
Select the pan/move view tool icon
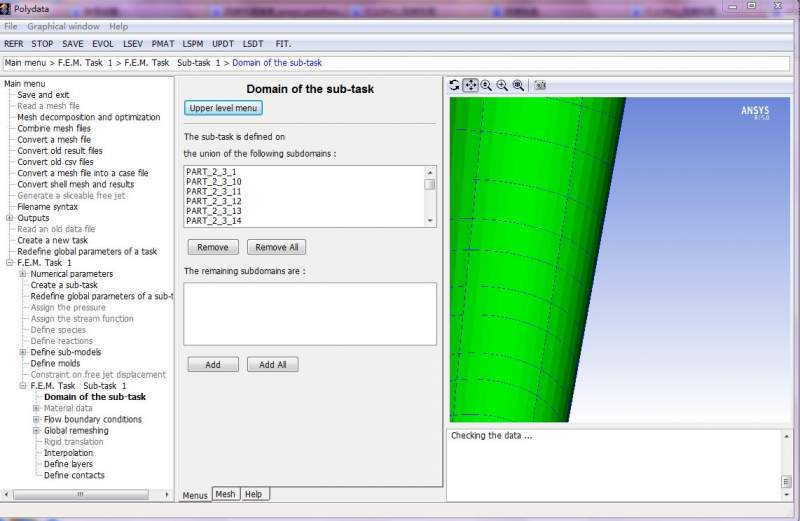click(x=470, y=85)
